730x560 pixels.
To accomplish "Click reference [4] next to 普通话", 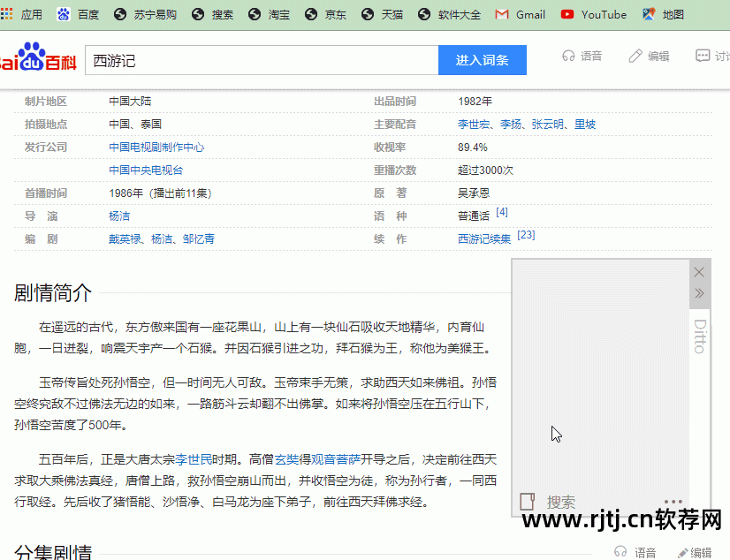I will click(502, 212).
